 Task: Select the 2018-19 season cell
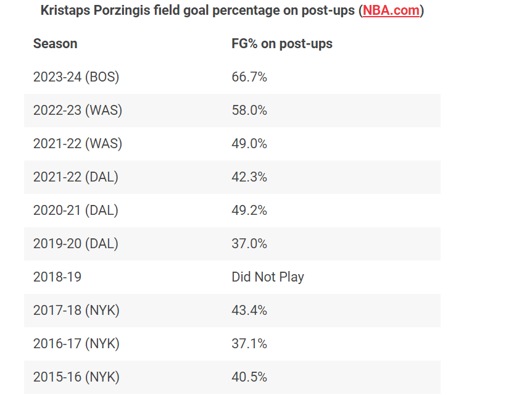pos(57,277)
